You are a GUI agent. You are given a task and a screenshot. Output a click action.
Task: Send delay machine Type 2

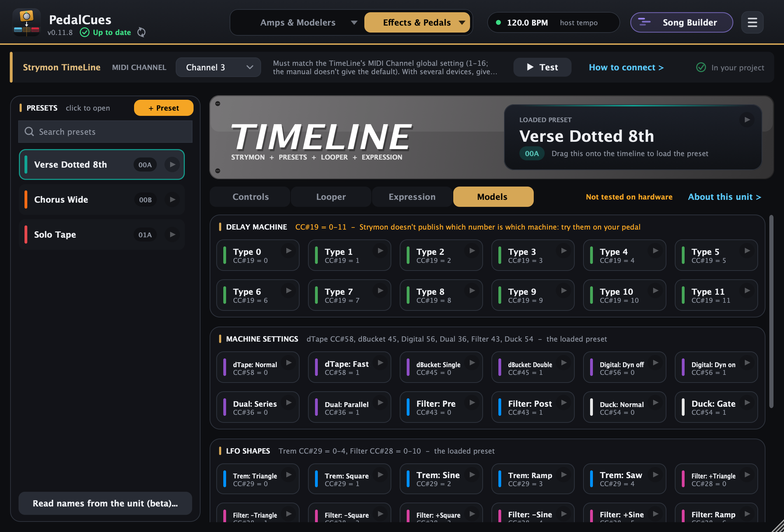(441, 255)
